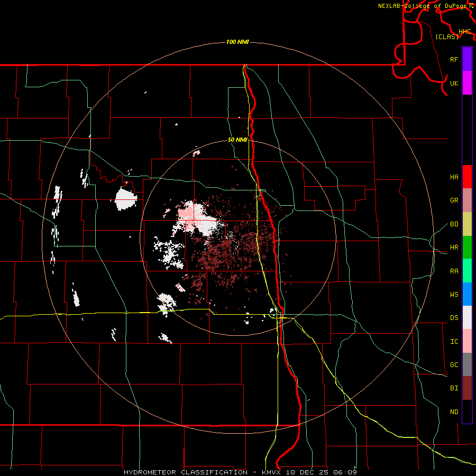Select the GR dusty-pink legend swatch
Screen dimensions: 476x476
[x=467, y=200]
